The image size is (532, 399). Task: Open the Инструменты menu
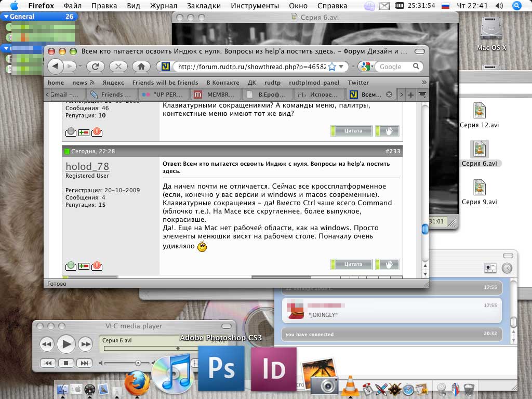pyautogui.click(x=255, y=6)
